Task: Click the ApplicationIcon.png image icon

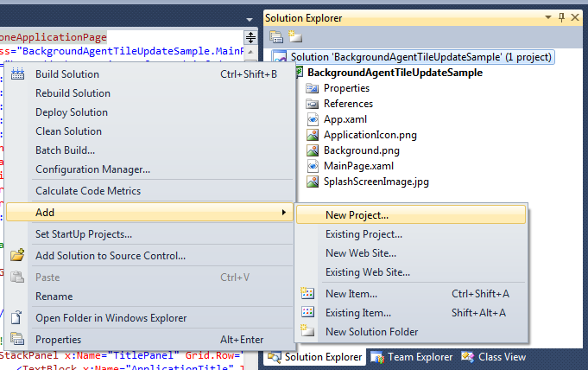Action: pyautogui.click(x=313, y=135)
